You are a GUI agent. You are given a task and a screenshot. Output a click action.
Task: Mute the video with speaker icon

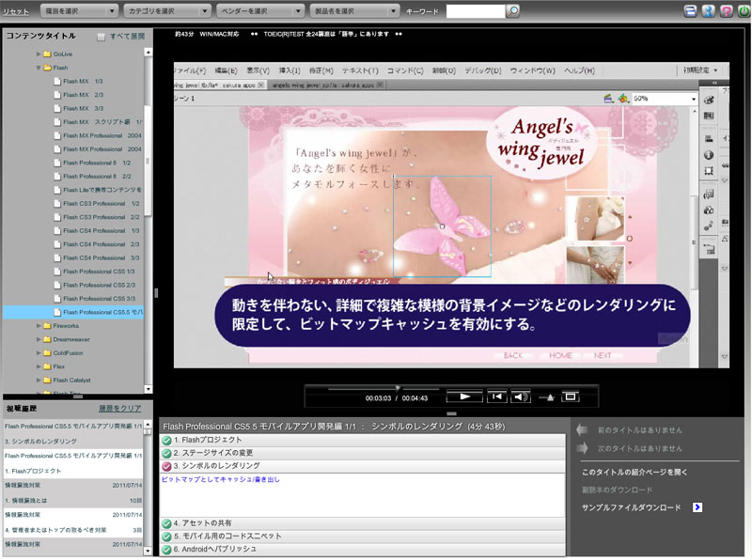point(520,397)
